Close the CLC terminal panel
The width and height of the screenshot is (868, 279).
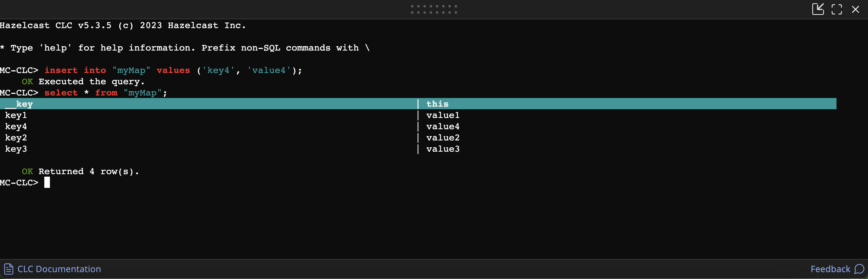[856, 9]
